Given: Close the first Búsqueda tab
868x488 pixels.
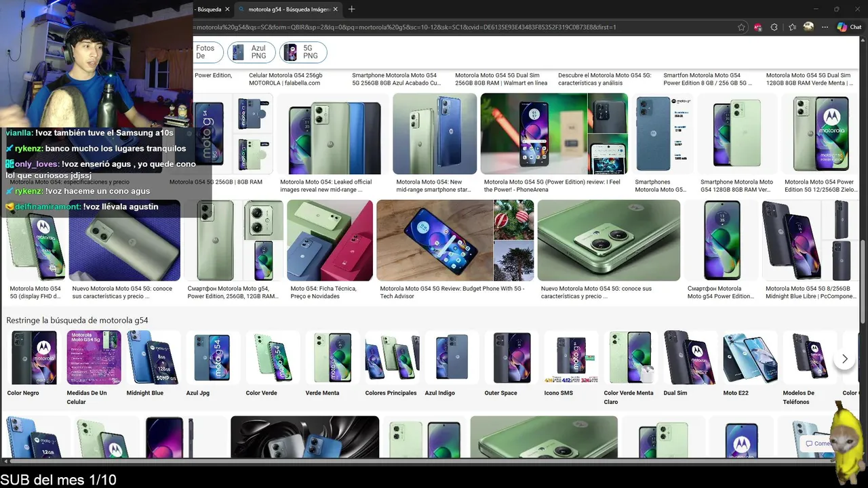Looking at the screenshot, I should click(228, 9).
